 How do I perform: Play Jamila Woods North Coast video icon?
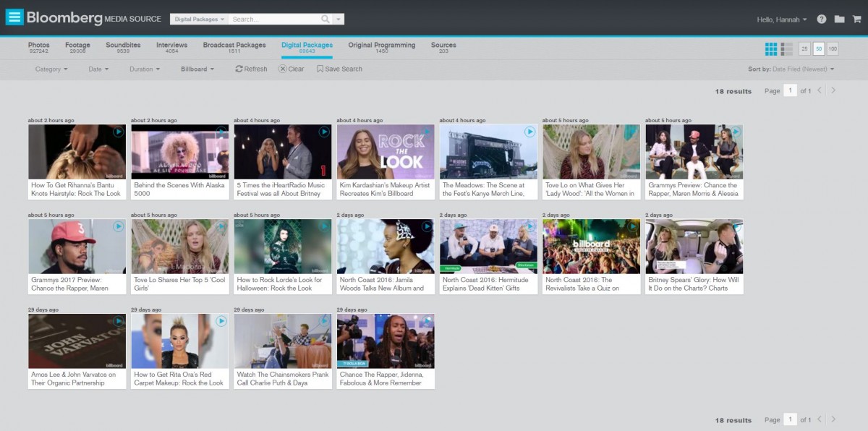pyautogui.click(x=427, y=226)
